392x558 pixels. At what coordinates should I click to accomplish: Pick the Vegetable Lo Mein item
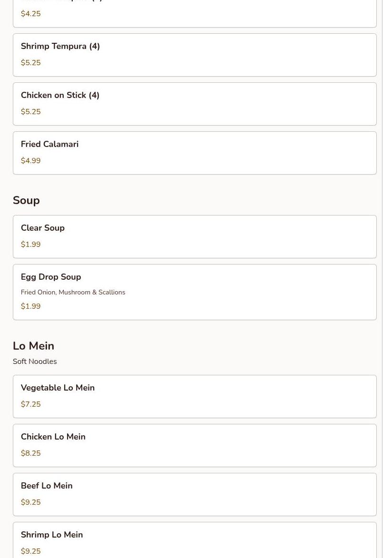click(x=195, y=396)
